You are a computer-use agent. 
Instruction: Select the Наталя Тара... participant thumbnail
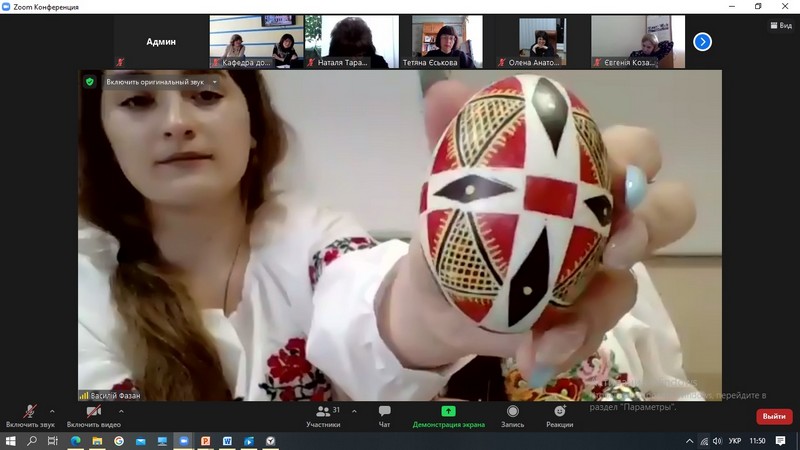point(352,42)
